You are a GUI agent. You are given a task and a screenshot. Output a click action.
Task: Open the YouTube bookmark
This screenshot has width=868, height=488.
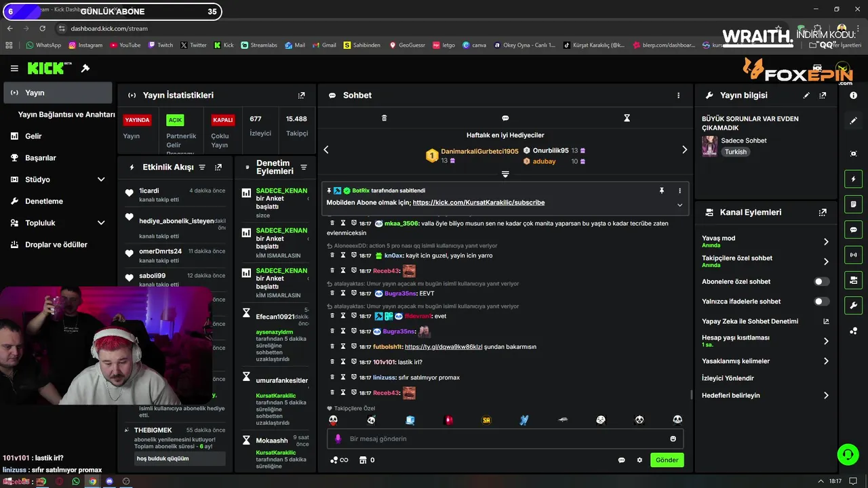(x=124, y=45)
